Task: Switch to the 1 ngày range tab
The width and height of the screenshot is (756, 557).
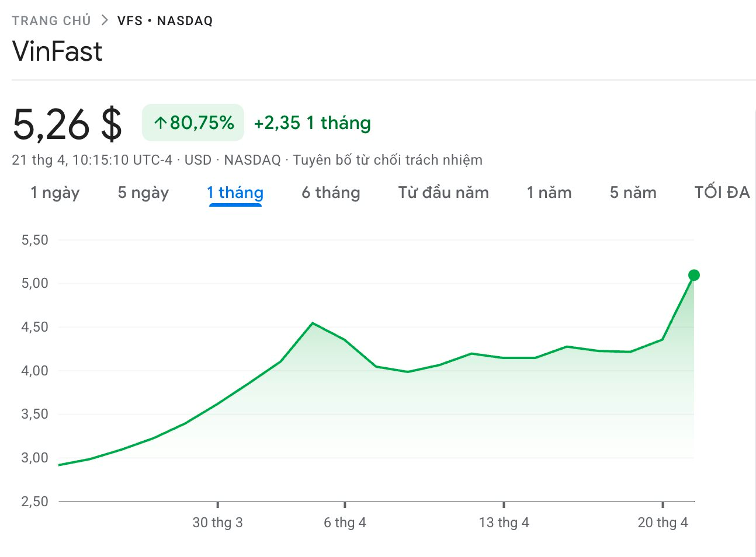Action: click(x=55, y=193)
